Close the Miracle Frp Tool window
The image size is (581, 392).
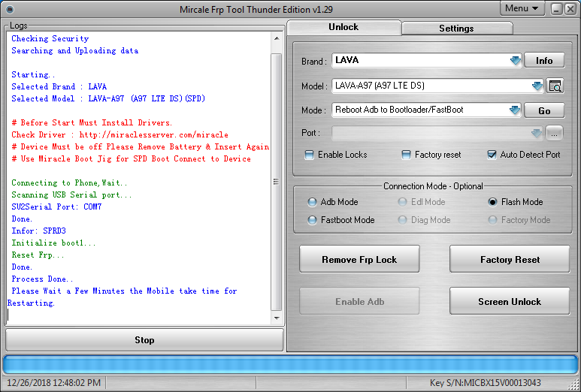pyautogui.click(x=570, y=9)
